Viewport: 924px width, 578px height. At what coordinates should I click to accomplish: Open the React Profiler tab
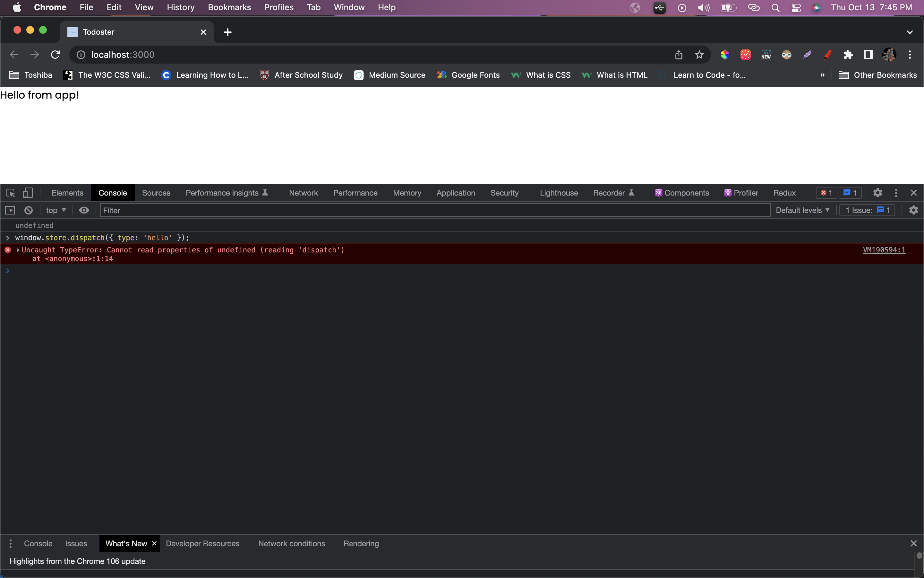(x=741, y=193)
